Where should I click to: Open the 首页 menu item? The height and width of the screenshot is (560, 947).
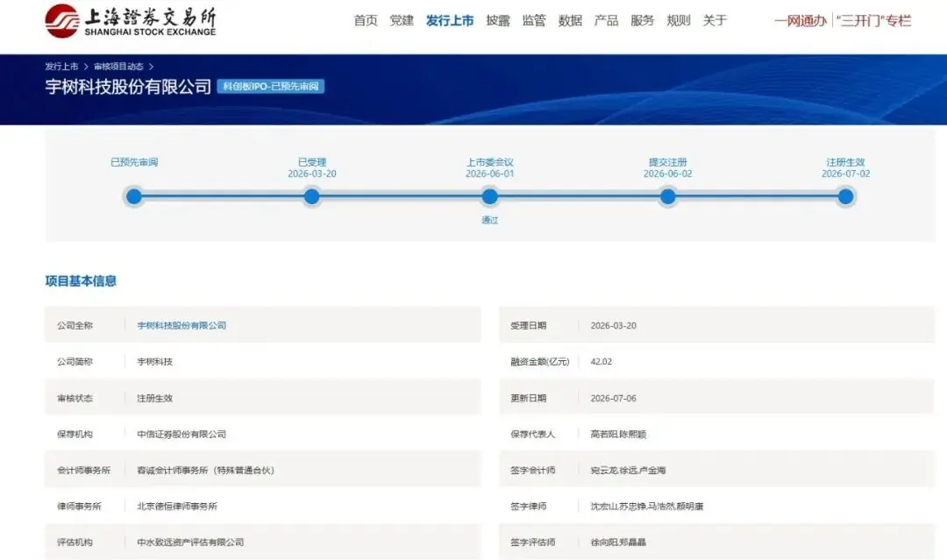(366, 20)
